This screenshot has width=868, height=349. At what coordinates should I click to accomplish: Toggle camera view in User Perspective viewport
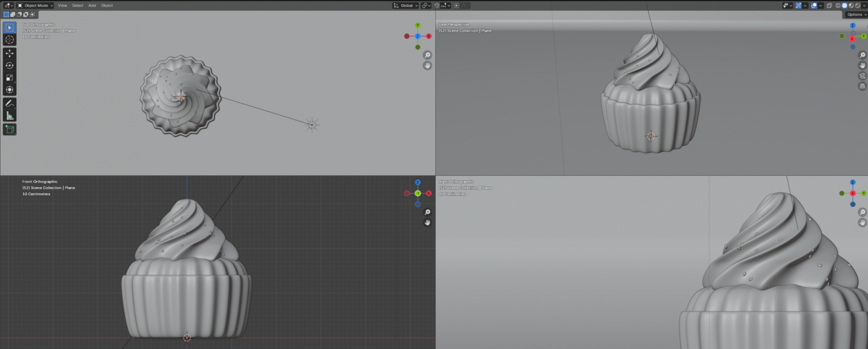[x=862, y=76]
